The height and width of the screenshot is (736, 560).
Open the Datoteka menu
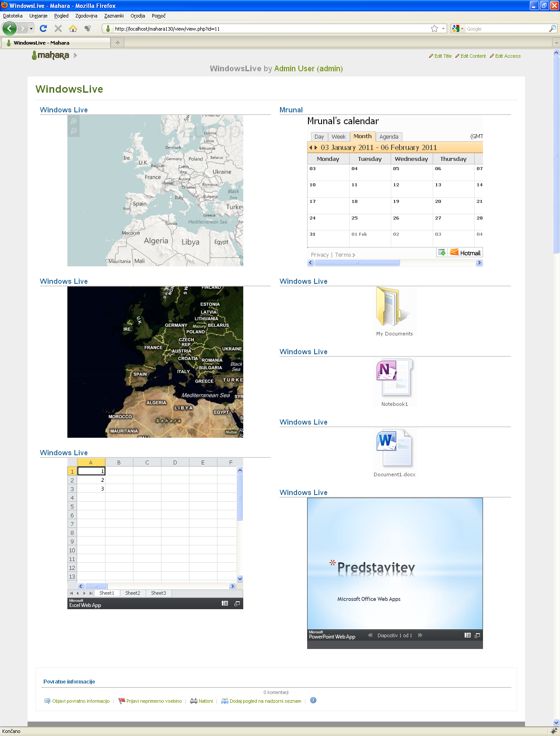[x=13, y=16]
